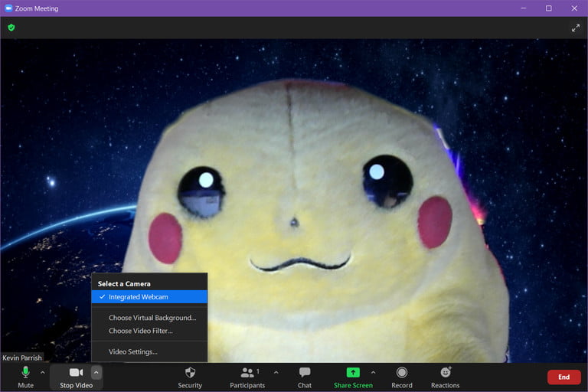
Task: Stop Video camera toggle
Action: click(76, 376)
